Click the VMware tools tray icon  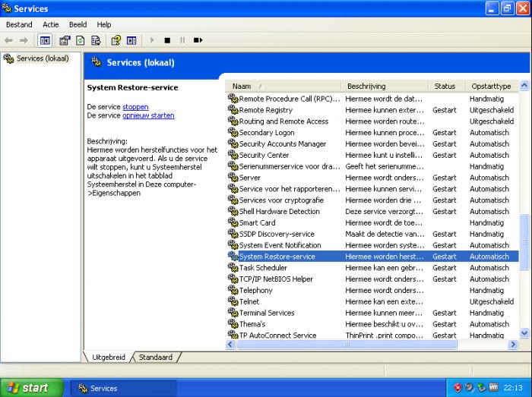coord(493,387)
